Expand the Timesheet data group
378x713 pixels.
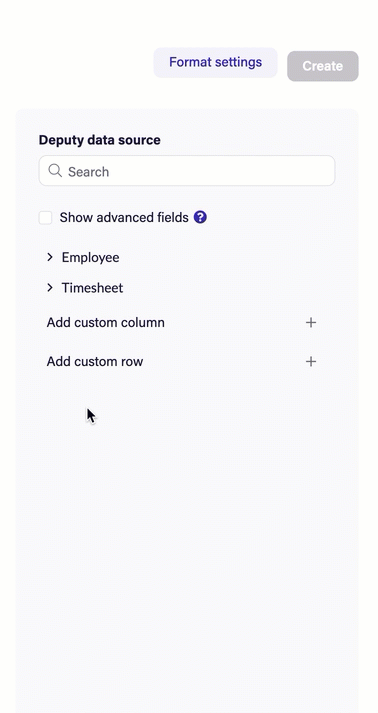click(85, 288)
